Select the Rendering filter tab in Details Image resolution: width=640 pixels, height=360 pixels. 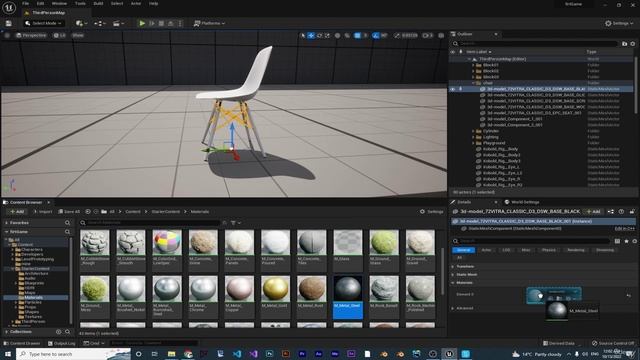point(576,250)
